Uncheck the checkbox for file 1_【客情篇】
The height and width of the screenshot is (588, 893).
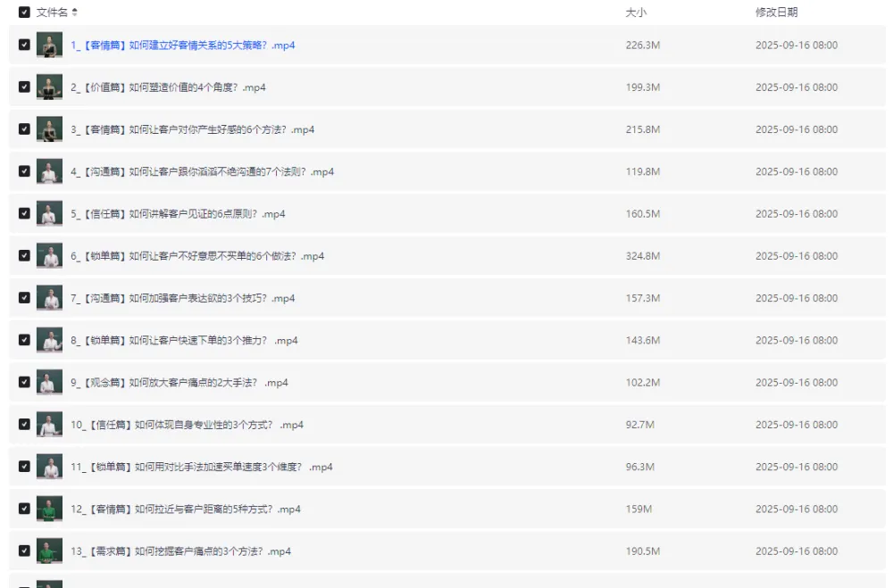point(24,46)
